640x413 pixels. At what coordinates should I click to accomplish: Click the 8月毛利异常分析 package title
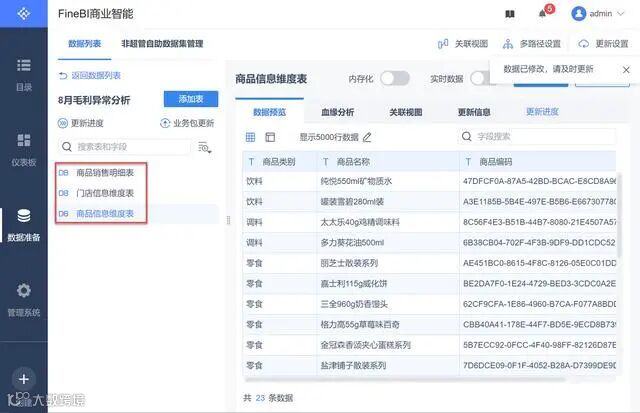94,100
